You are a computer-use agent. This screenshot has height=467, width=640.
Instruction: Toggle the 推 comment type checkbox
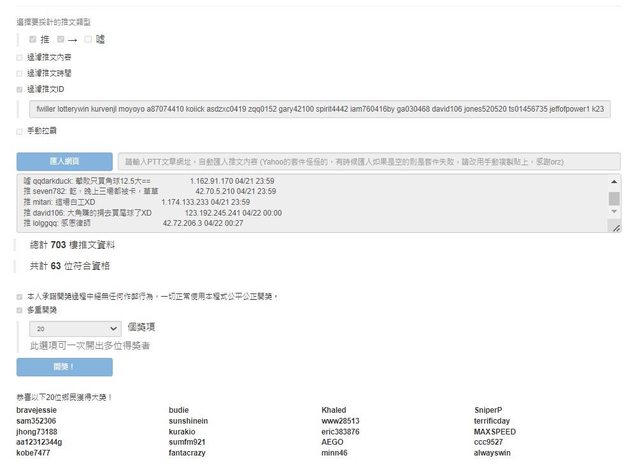coord(33,39)
